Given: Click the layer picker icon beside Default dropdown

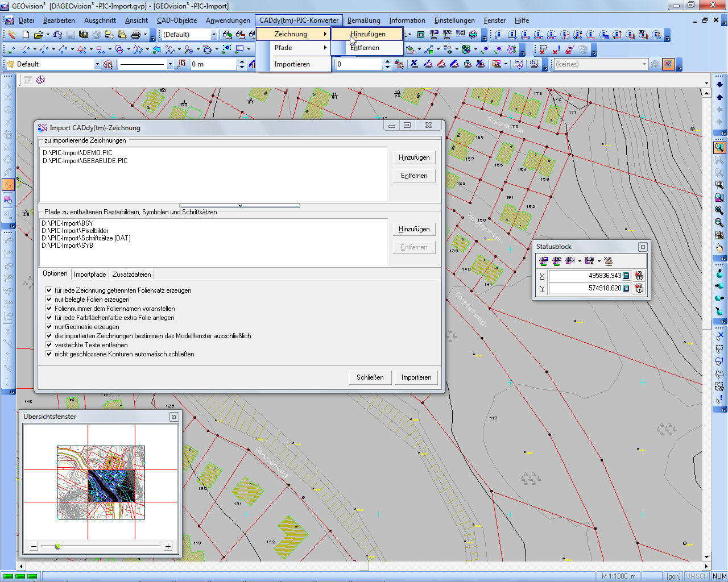Looking at the screenshot, I should click(108, 64).
